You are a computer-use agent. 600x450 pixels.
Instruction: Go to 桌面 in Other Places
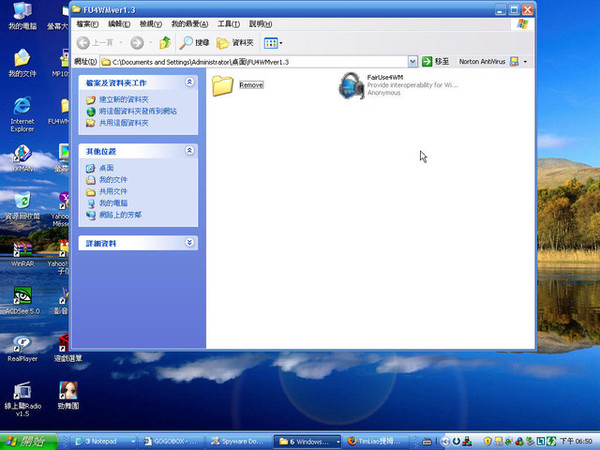point(106,168)
